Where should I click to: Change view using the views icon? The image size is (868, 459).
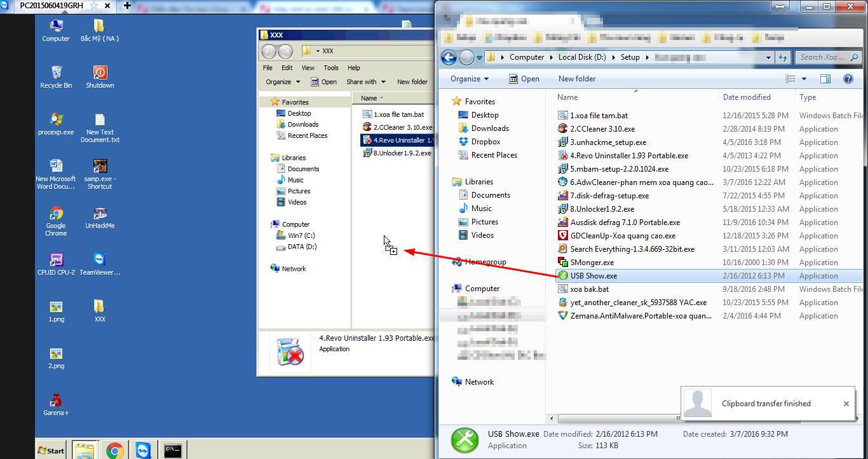790,79
